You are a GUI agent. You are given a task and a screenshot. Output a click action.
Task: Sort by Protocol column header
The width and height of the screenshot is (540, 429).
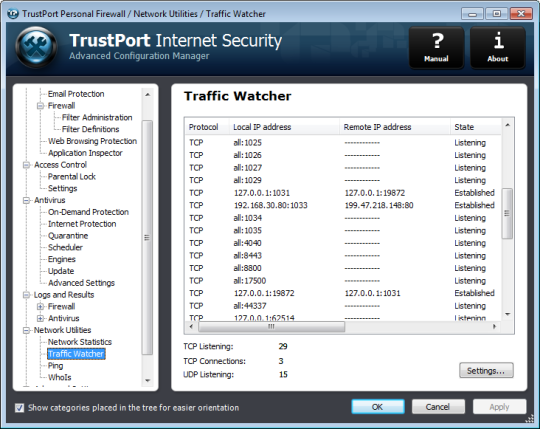[207, 127]
